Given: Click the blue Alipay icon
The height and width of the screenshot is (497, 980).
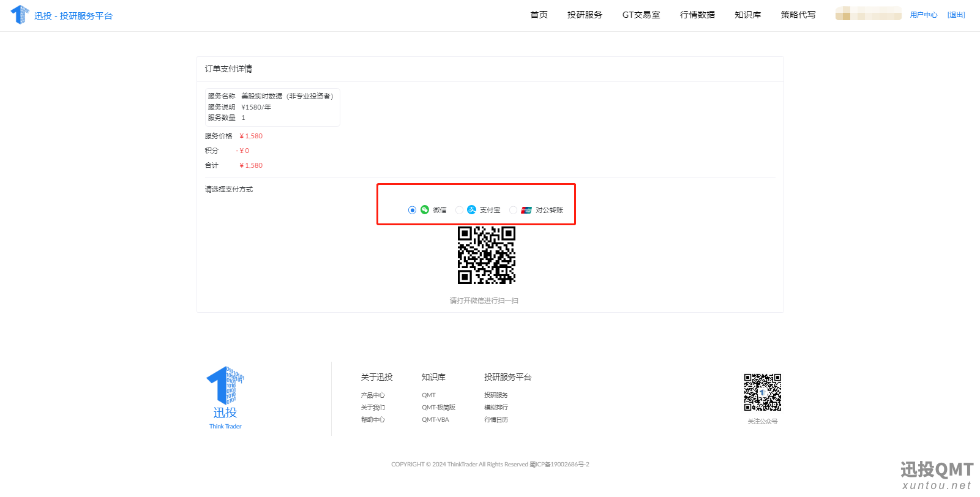Looking at the screenshot, I should pos(471,210).
